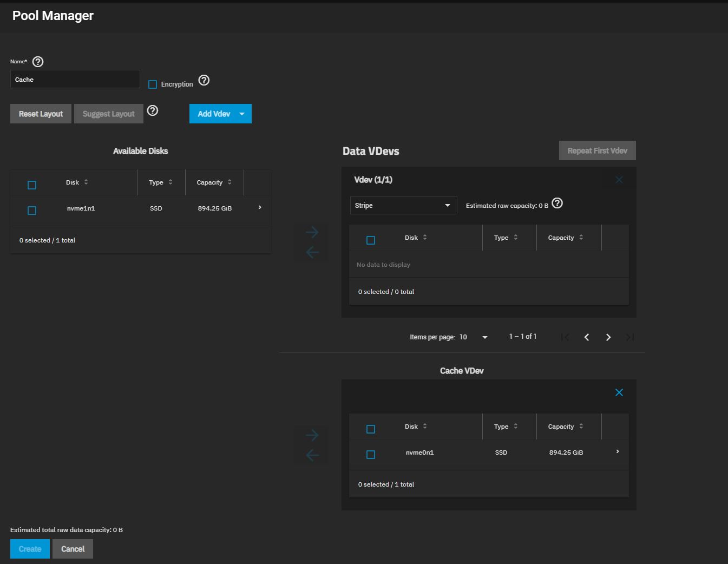The width and height of the screenshot is (728, 564).
Task: Click the pool Name input field
Action: (x=75, y=80)
